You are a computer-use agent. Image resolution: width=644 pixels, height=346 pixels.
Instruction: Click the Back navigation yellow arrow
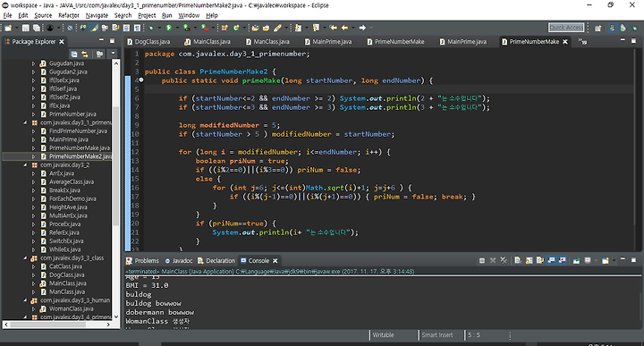point(344,28)
